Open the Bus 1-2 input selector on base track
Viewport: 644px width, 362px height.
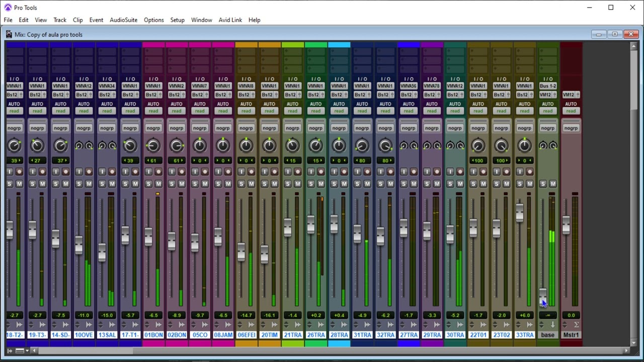547,86
